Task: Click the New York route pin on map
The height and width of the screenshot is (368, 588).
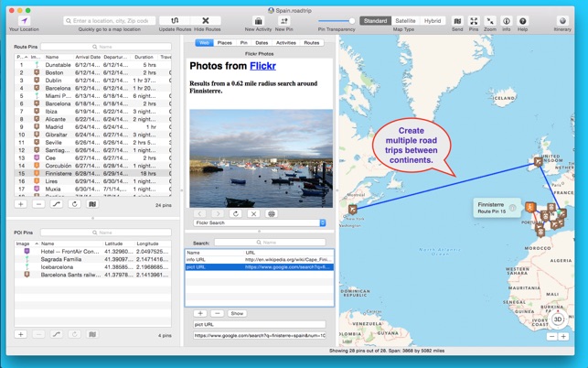Action: (x=352, y=209)
